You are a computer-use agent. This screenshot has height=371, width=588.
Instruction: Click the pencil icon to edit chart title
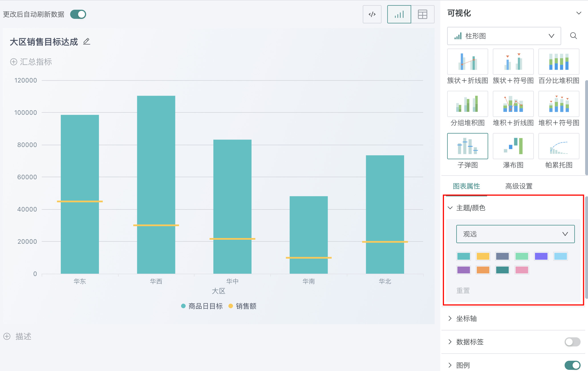[x=87, y=42]
